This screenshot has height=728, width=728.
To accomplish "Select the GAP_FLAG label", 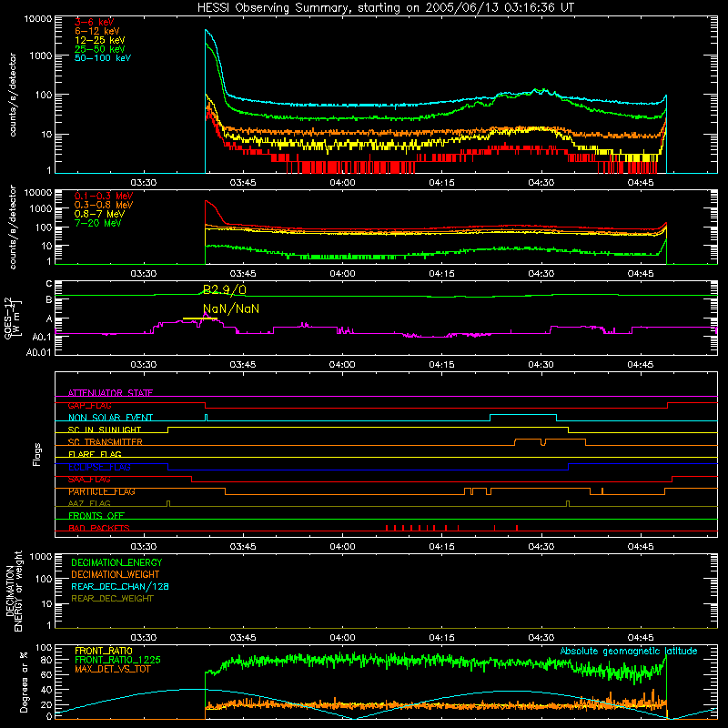I will pos(90,405).
